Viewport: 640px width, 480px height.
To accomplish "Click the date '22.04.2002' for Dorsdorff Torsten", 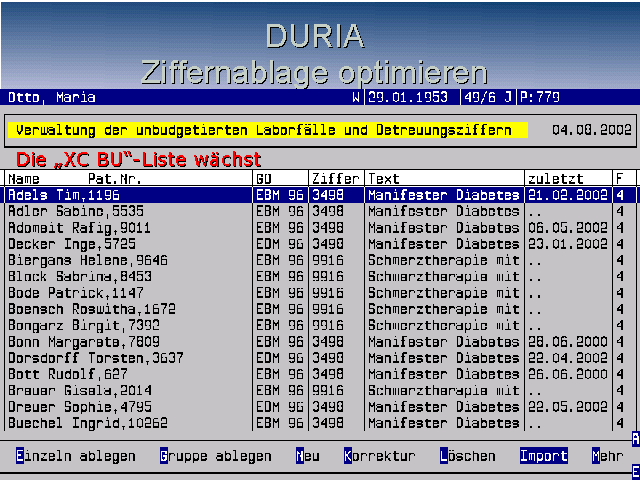I will (568, 358).
